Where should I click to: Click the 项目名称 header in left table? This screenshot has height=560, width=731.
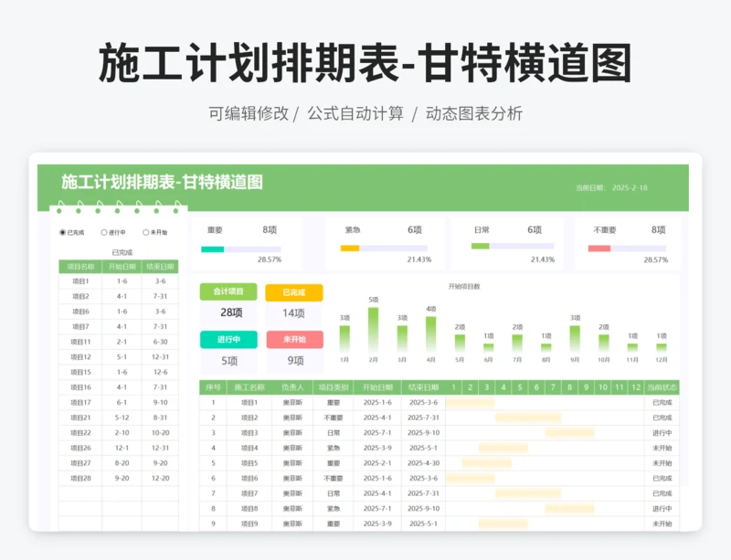pos(80,267)
